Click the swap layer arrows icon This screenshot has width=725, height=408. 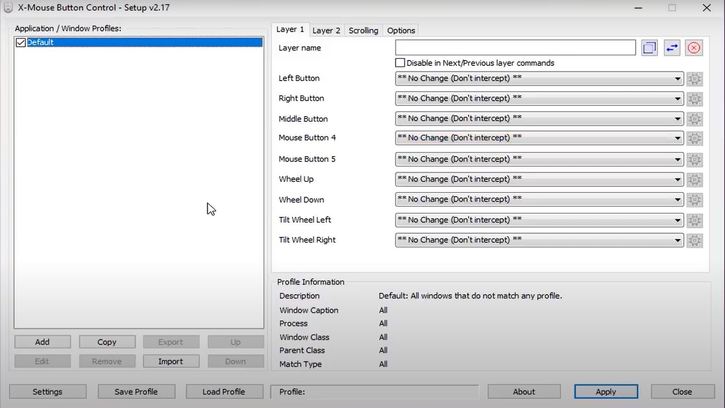pyautogui.click(x=672, y=48)
